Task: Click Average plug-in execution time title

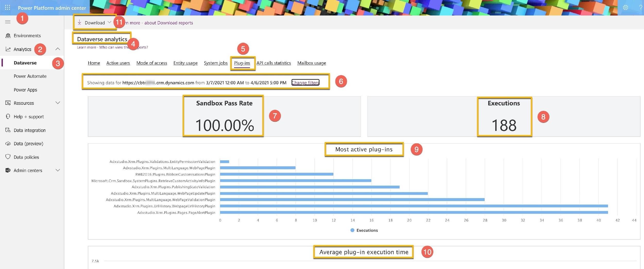Action: [x=363, y=252]
